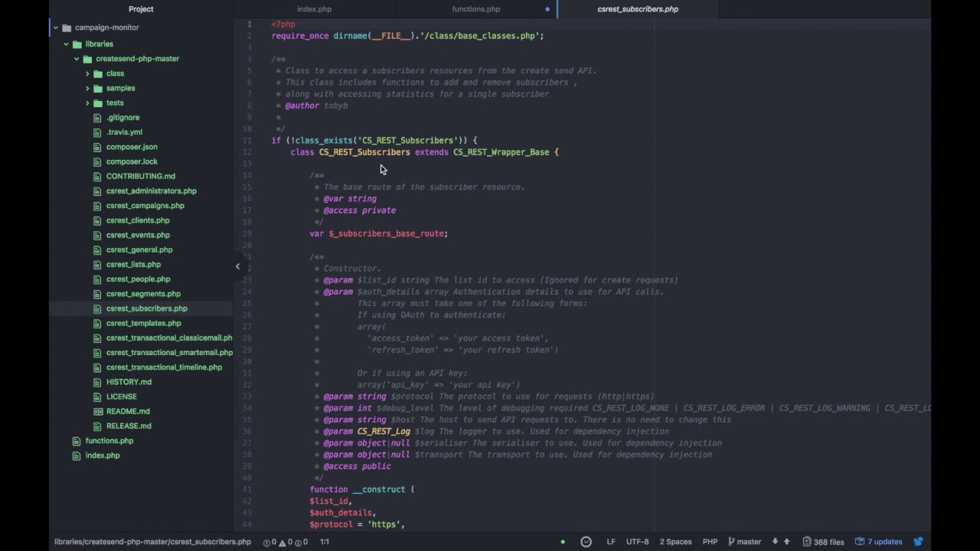Viewport: 980px width, 551px height.
Task: Click file path in status bar
Action: click(152, 542)
